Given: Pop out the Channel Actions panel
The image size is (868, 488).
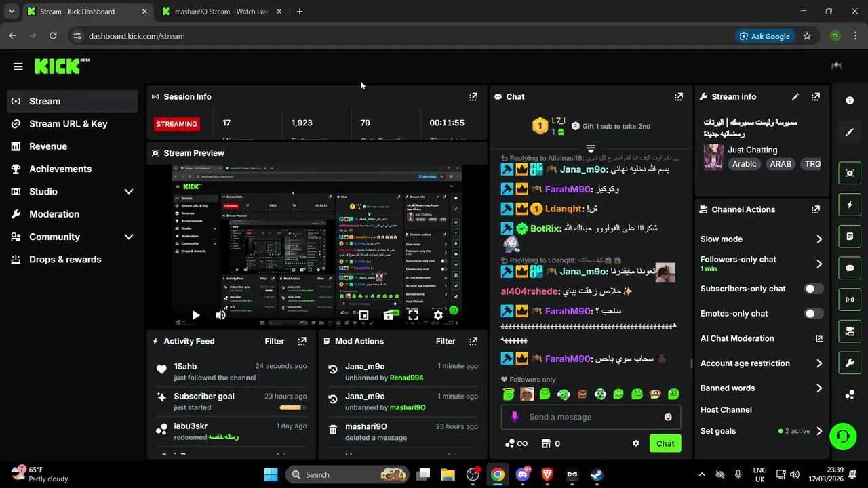Looking at the screenshot, I should tap(816, 210).
